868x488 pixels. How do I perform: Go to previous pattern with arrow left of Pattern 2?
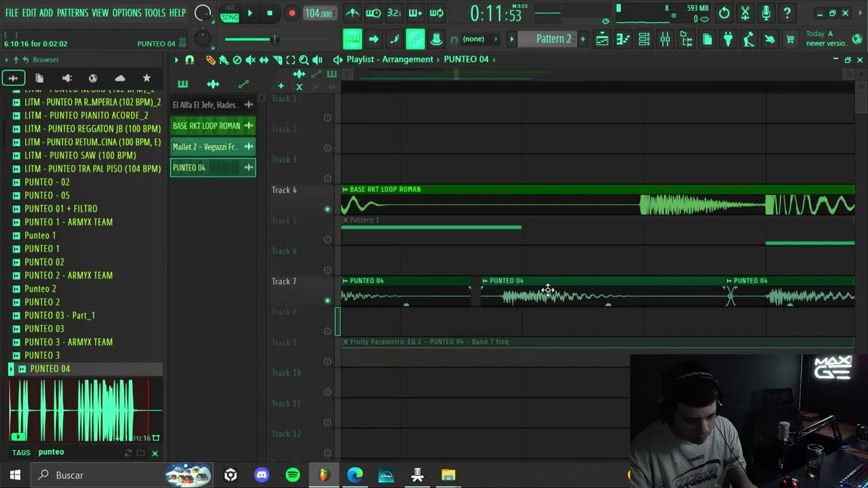(x=512, y=39)
